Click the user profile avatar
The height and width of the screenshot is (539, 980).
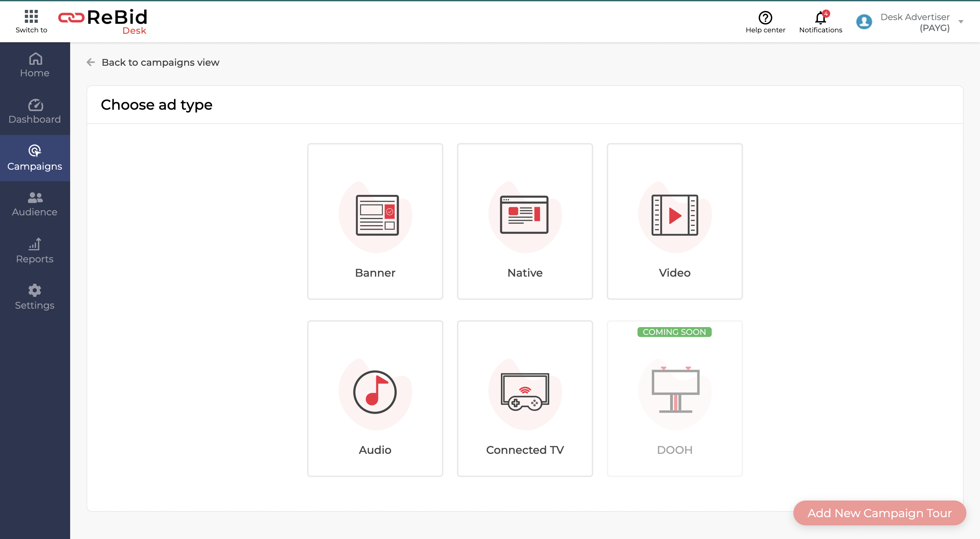pyautogui.click(x=864, y=21)
